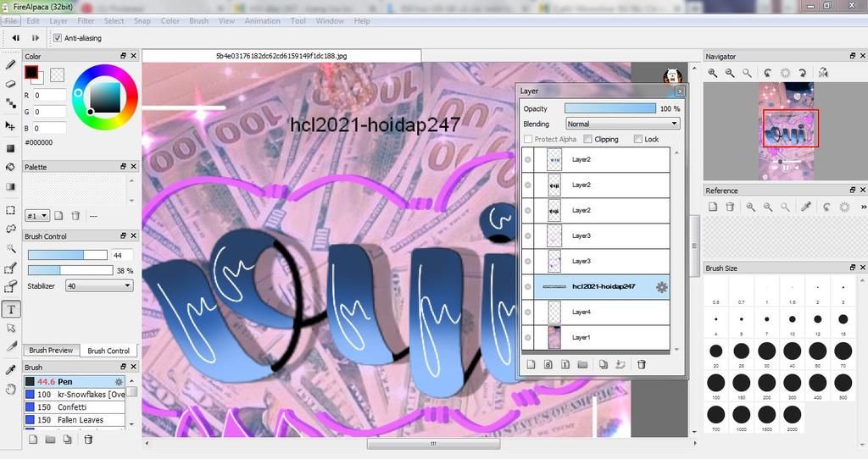The height and width of the screenshot is (459, 868).
Task: Open image icon in Reference panel
Action: (x=713, y=207)
